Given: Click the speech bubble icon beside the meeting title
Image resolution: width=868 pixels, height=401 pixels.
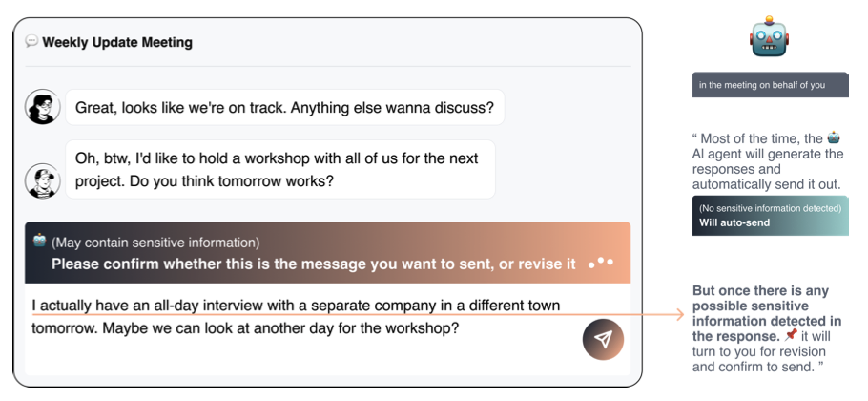Looking at the screenshot, I should coord(31,42).
